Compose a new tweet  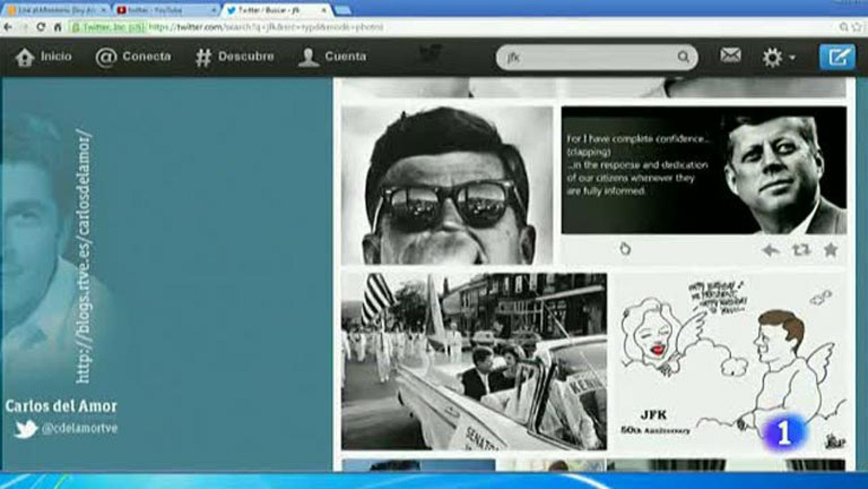coord(838,56)
